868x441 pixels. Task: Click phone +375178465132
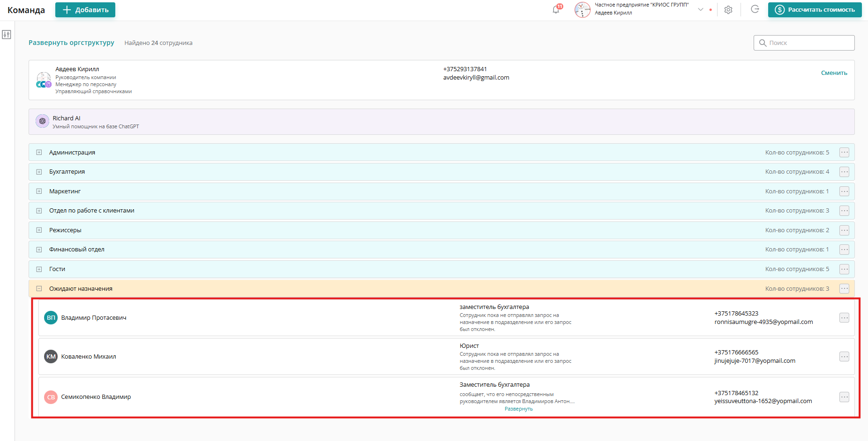pos(736,393)
